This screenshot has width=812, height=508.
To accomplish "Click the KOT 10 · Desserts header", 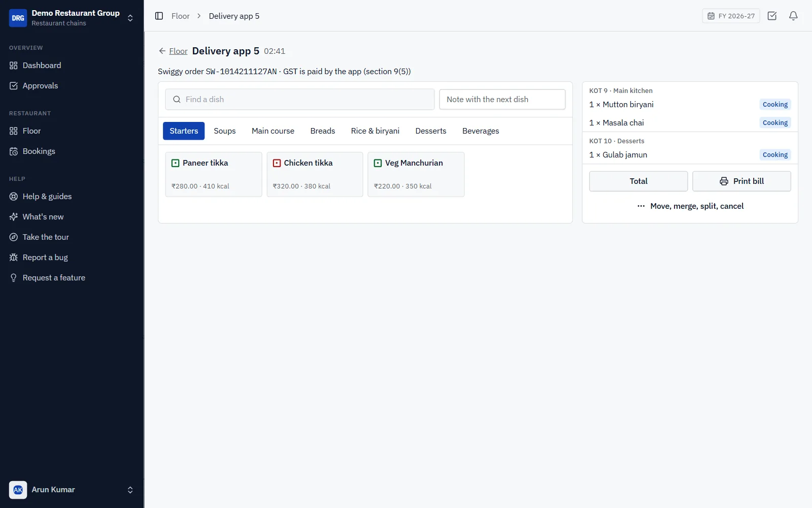I will pos(617,141).
